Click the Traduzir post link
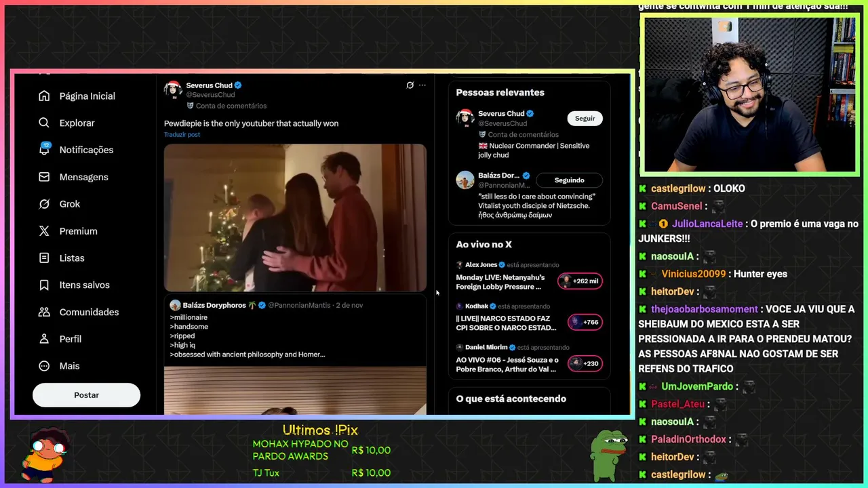 pos(182,135)
